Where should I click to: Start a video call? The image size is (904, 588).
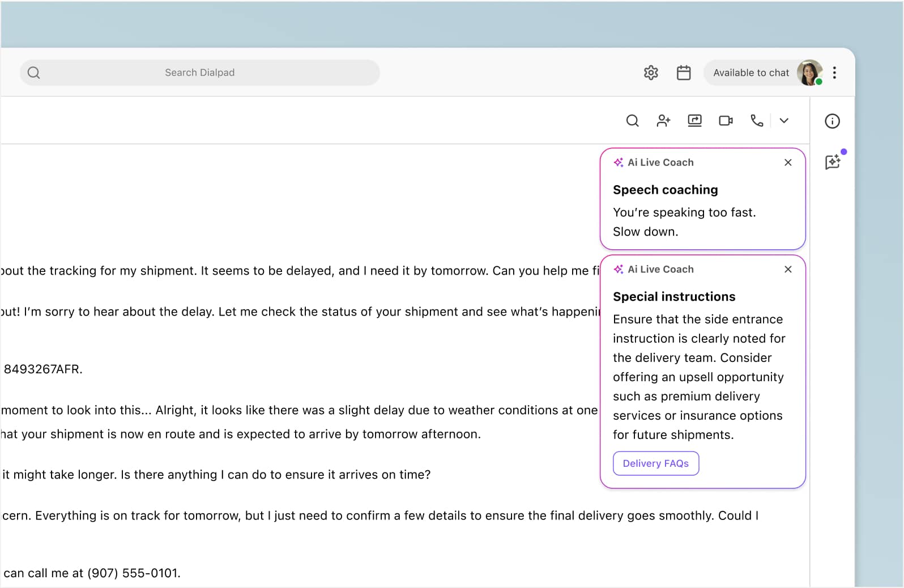point(726,121)
